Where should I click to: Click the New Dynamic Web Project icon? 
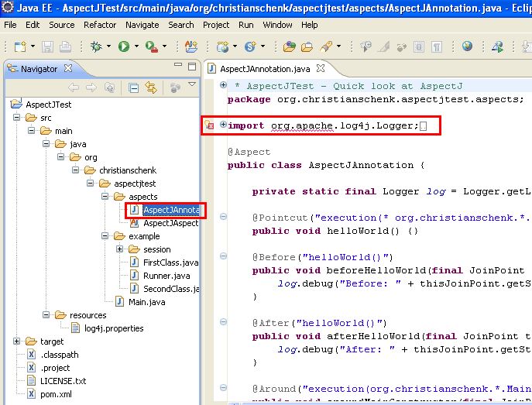click(222, 46)
